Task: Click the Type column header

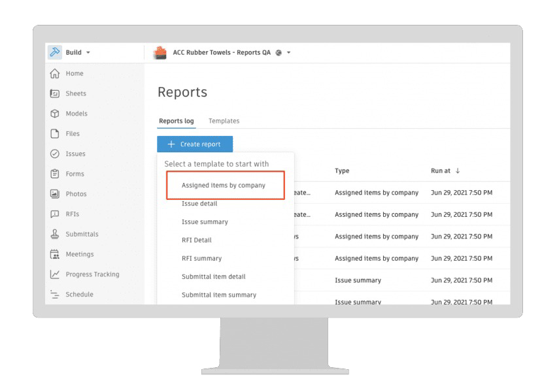Action: 342,171
